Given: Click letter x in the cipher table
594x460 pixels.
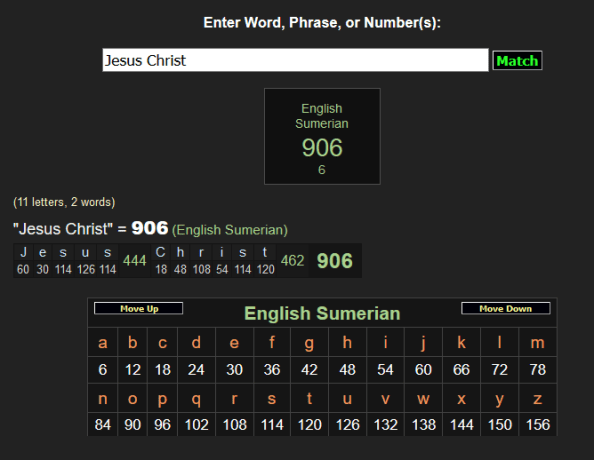Looking at the screenshot, I should [x=461, y=399].
